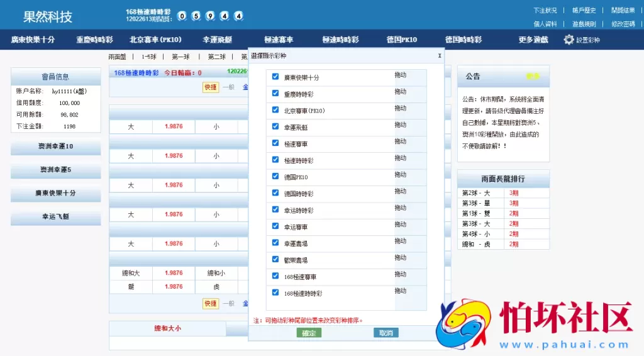The image size is (644, 356).
Task: Click the 果然科技 site logo
Action: click(48, 17)
